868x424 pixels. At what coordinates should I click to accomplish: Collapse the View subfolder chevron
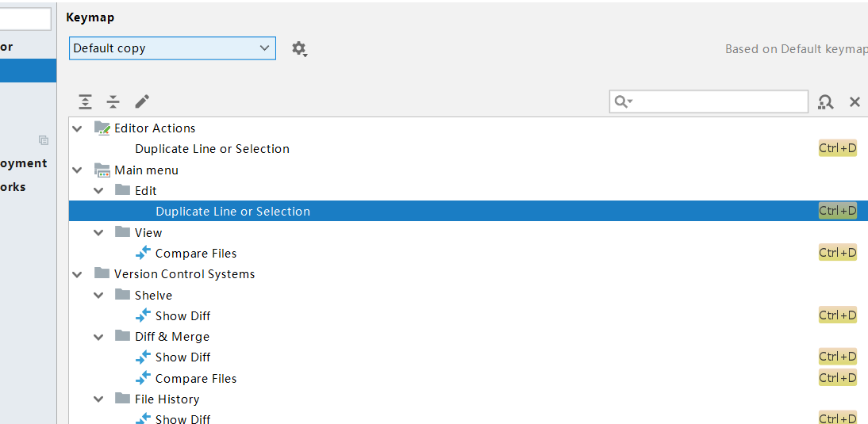pyautogui.click(x=98, y=233)
